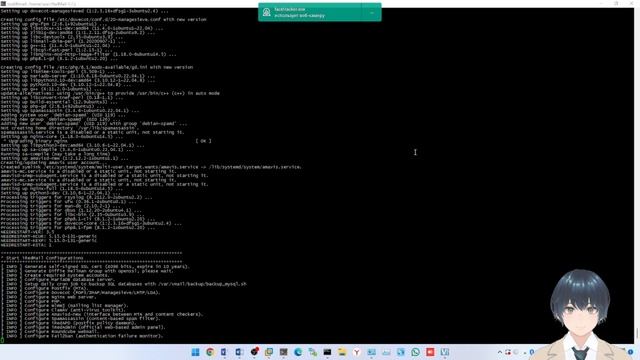
Task: Open WhatsApp from the taskbar
Action: pos(416,352)
